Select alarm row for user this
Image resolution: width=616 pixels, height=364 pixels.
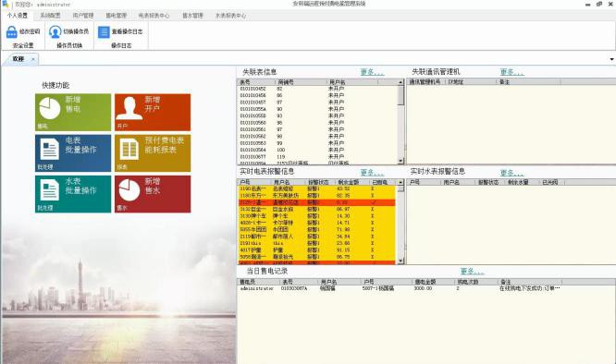pyautogui.click(x=317, y=243)
